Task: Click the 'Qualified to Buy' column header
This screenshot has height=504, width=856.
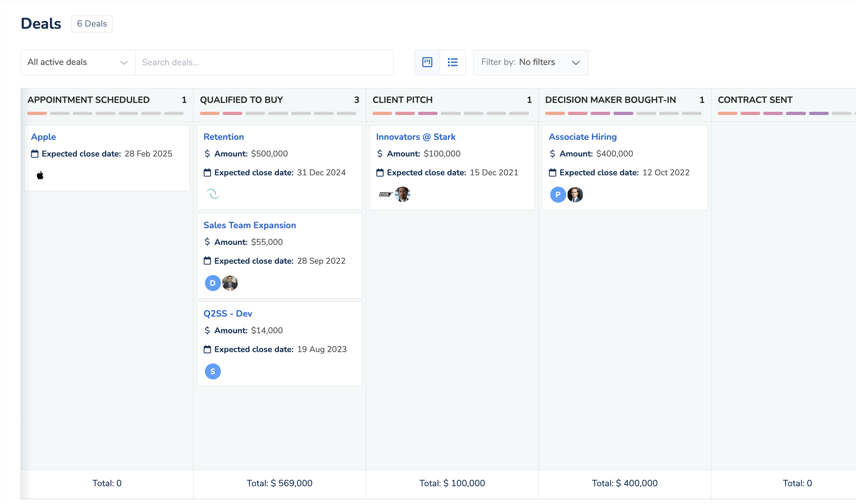Action: click(242, 100)
